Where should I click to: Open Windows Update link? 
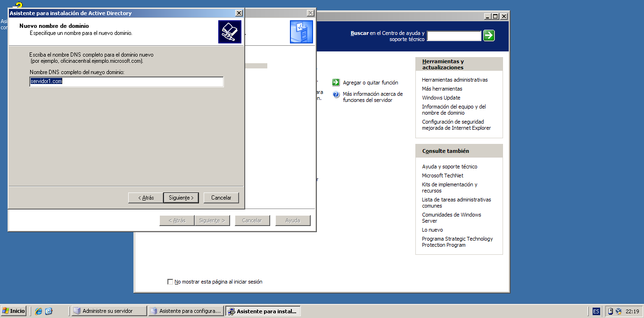(441, 98)
